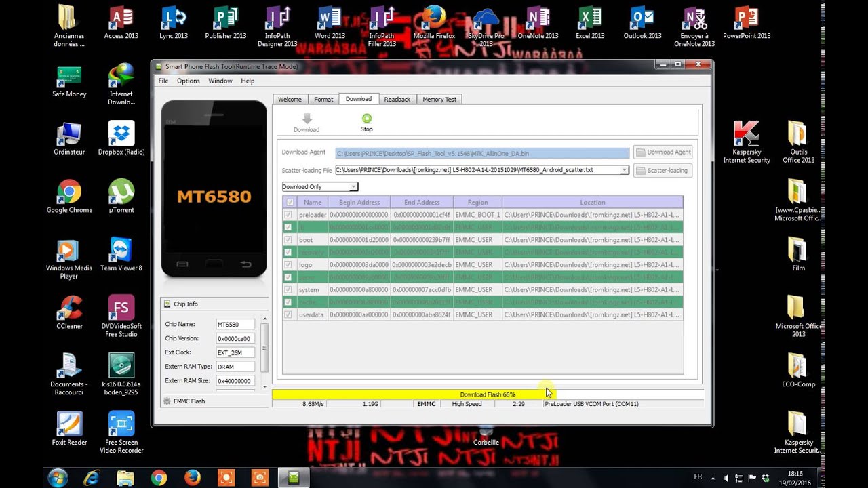Open InfoPath Filler 2013 shortcut

[382, 26]
